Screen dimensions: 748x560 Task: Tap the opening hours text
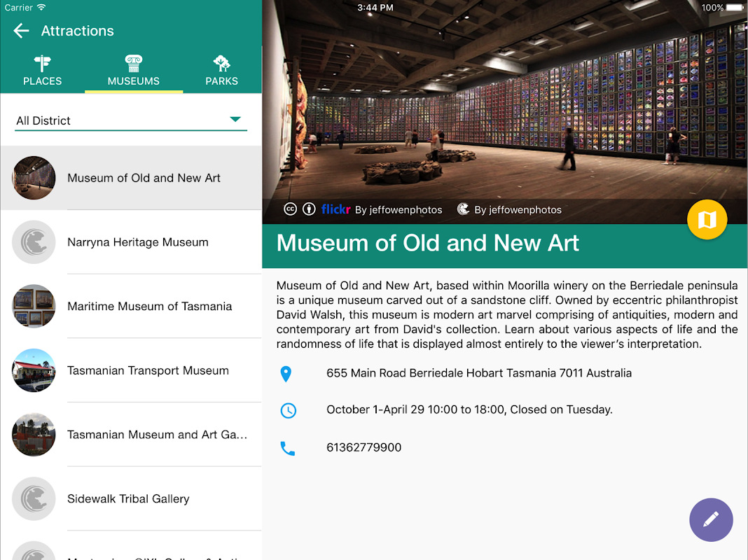469,410
